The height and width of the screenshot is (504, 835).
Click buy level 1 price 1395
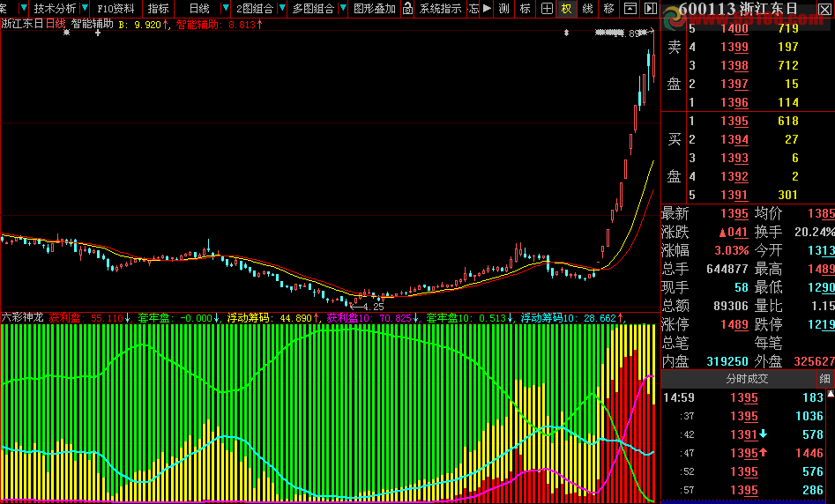click(734, 121)
